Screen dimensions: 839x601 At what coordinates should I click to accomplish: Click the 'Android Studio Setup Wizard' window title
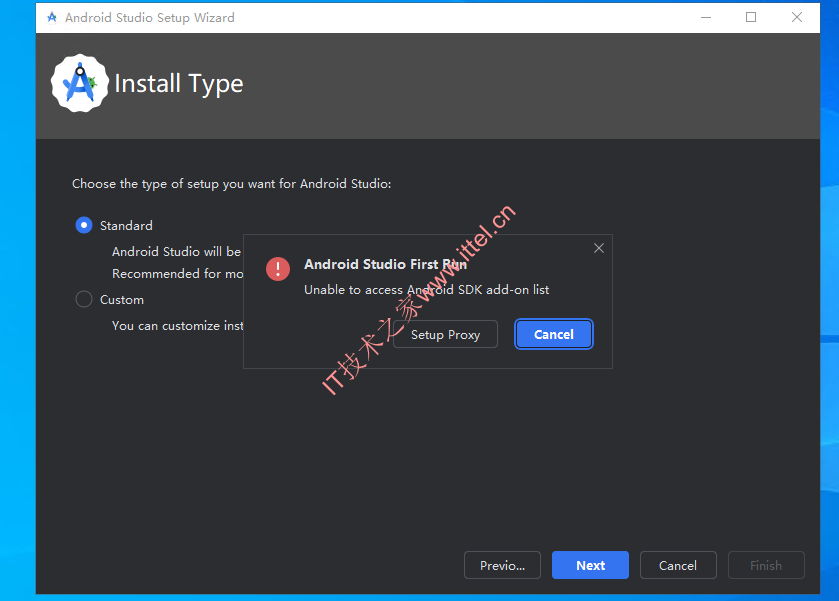(x=150, y=18)
